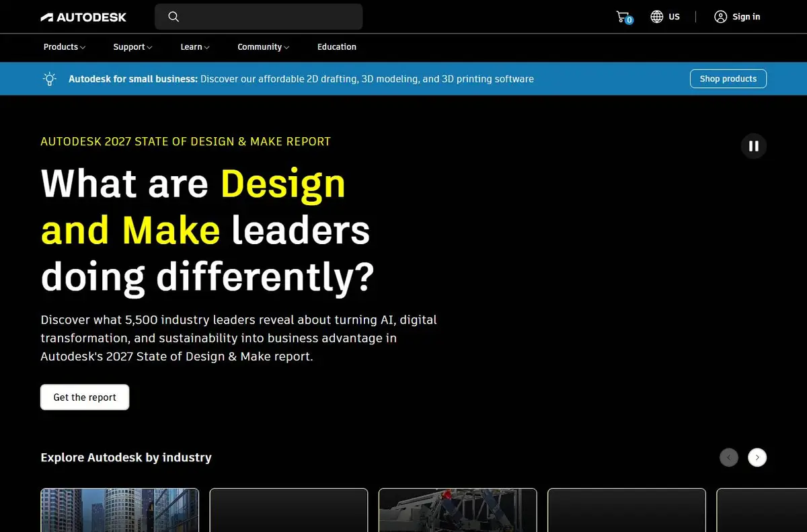Expand the Products menu
The height and width of the screenshot is (532, 807).
[x=65, y=47]
